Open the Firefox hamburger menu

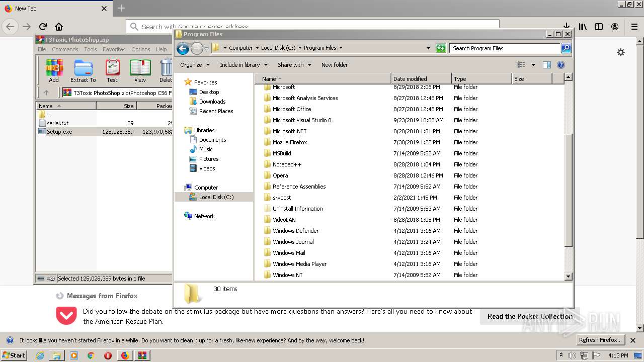[634, 27]
